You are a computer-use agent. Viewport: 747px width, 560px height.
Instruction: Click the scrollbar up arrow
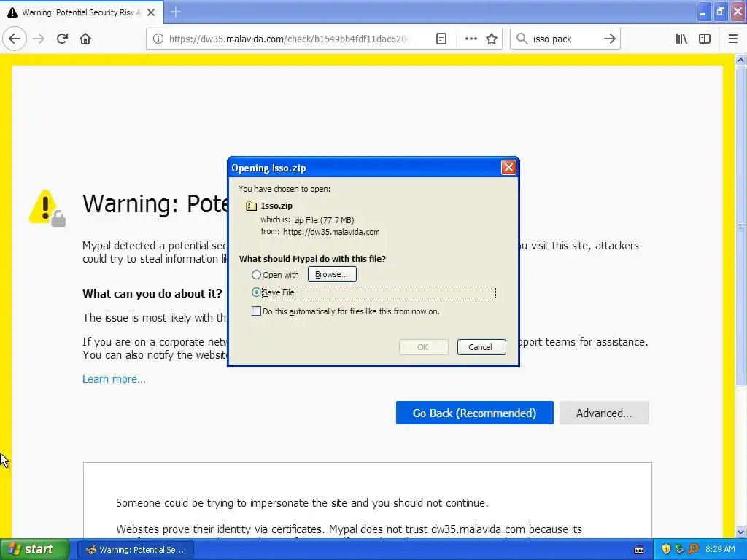(740, 60)
